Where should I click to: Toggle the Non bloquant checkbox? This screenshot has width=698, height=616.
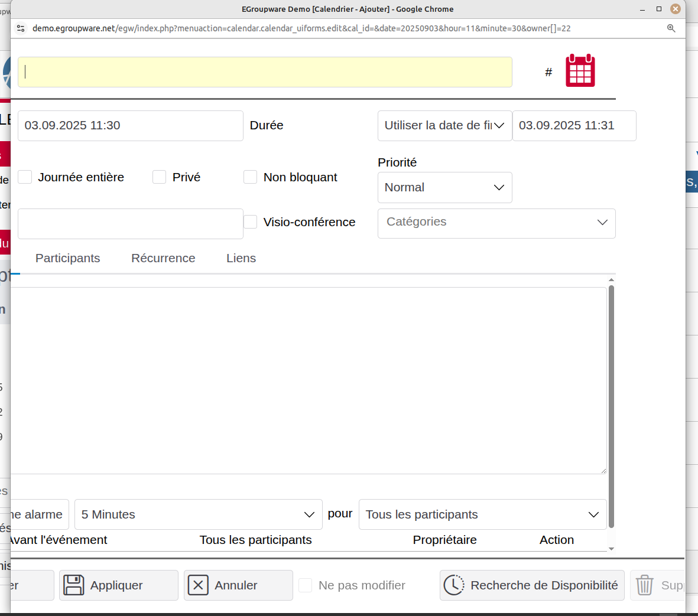[251, 177]
